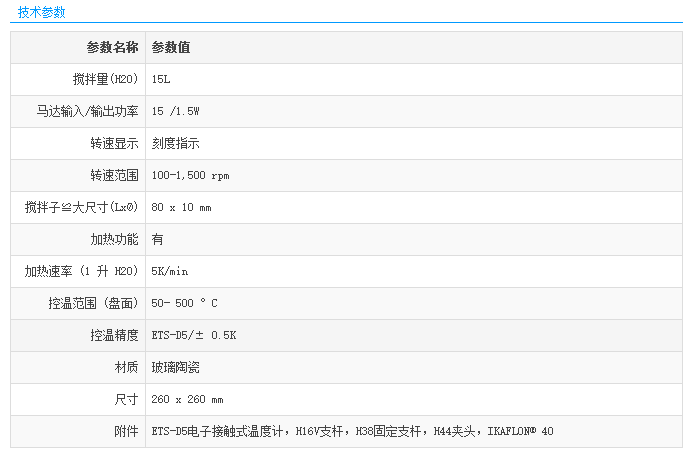Select the 转速范围 row label

(x=114, y=176)
